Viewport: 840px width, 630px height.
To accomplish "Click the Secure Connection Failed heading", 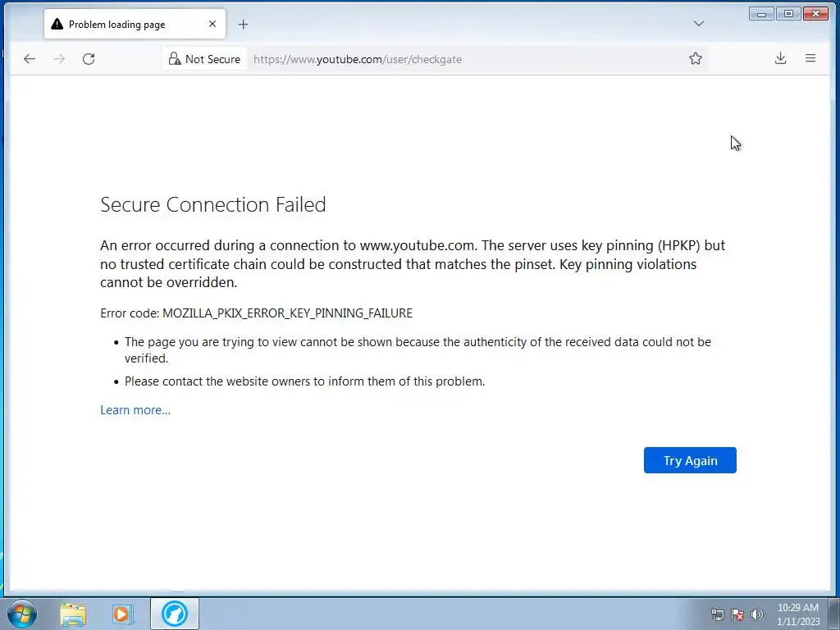I will point(213,204).
